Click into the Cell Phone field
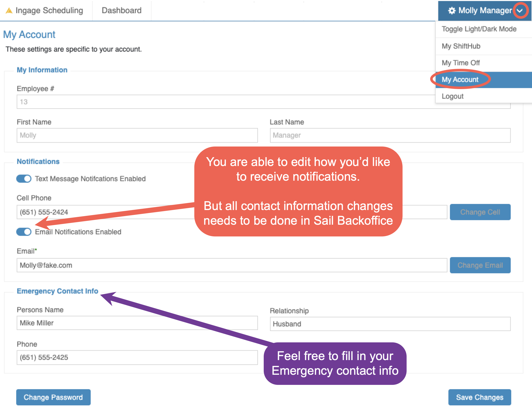This screenshot has width=532, height=416. [x=101, y=212]
